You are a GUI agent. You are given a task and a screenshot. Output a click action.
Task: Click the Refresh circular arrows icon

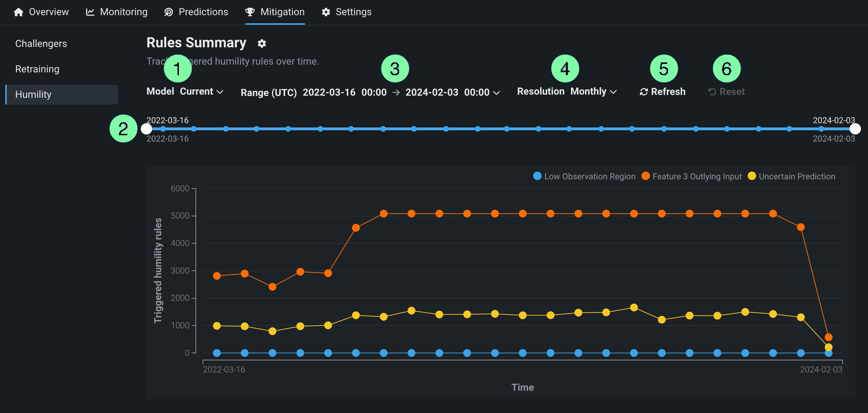point(644,92)
